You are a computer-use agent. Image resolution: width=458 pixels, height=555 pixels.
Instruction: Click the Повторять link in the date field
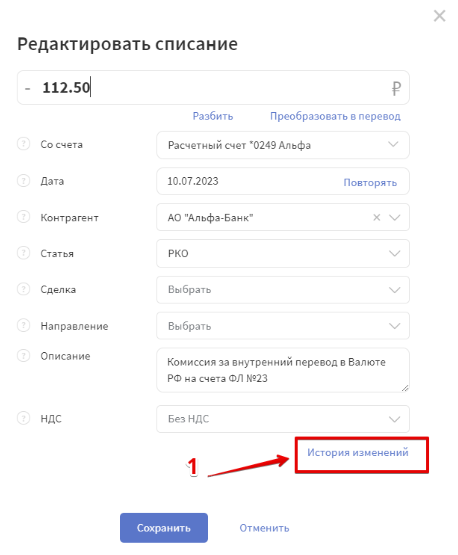point(370,183)
